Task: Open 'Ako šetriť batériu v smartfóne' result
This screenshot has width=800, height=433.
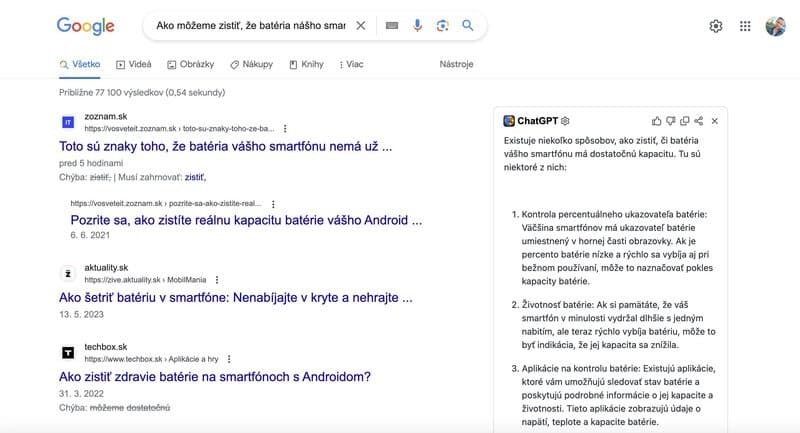Action: [236, 297]
